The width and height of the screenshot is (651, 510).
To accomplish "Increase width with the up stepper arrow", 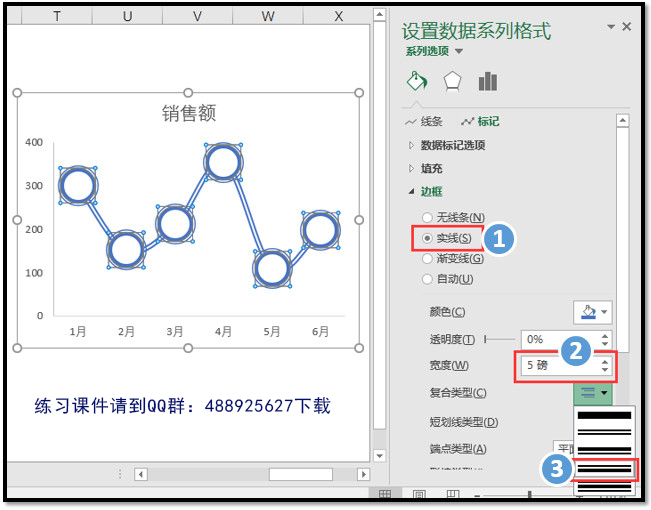I will coord(605,362).
